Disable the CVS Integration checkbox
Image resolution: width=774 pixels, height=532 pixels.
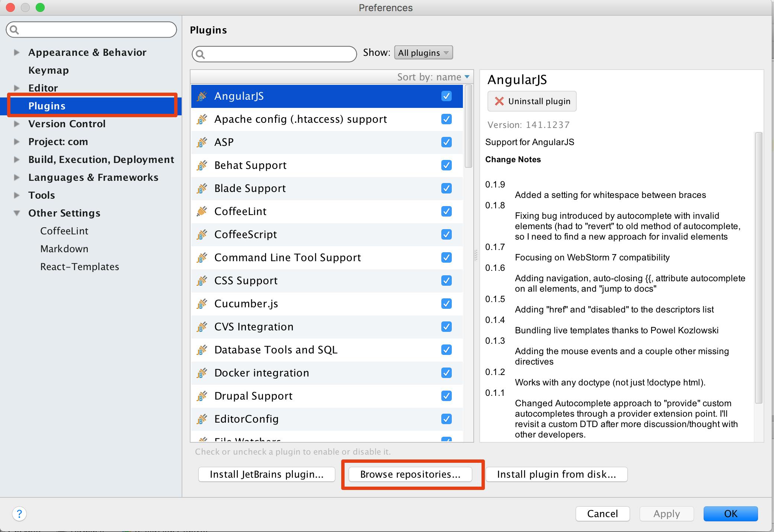click(447, 327)
